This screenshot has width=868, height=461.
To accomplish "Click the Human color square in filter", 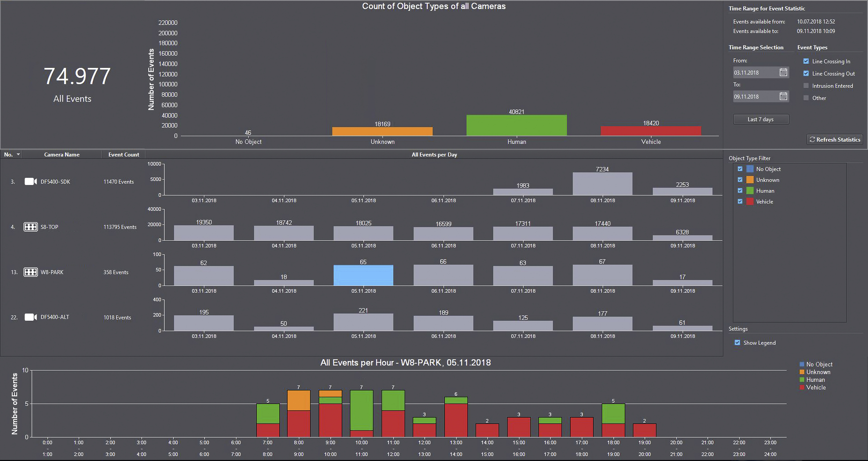I will tap(750, 191).
